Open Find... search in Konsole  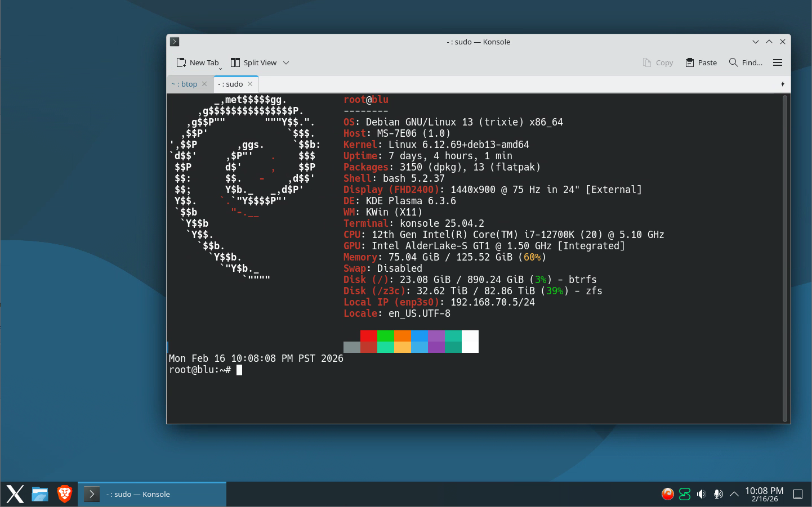746,62
